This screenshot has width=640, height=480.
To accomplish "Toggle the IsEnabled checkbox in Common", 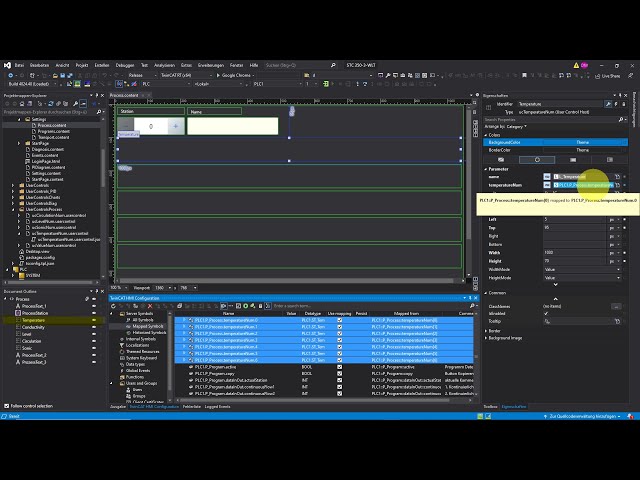I will tap(546, 313).
